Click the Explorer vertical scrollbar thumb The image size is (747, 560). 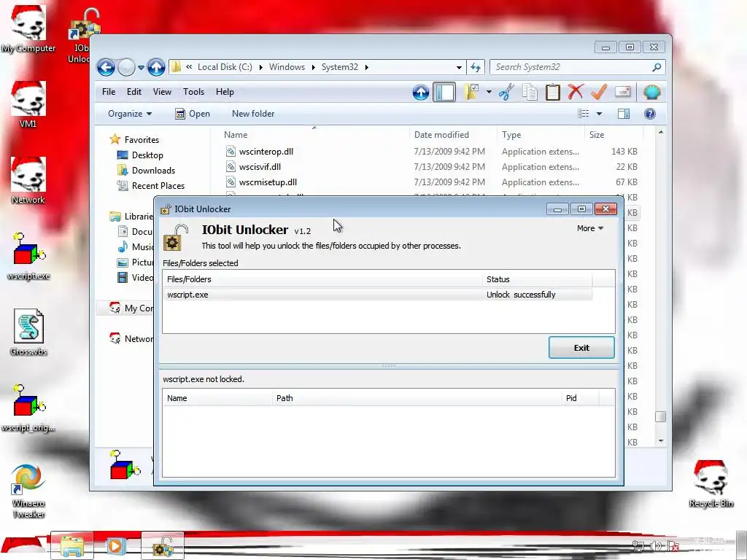[660, 416]
